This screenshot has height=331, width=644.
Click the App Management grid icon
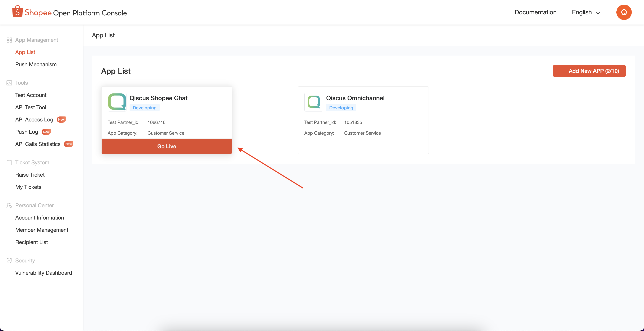pos(9,40)
